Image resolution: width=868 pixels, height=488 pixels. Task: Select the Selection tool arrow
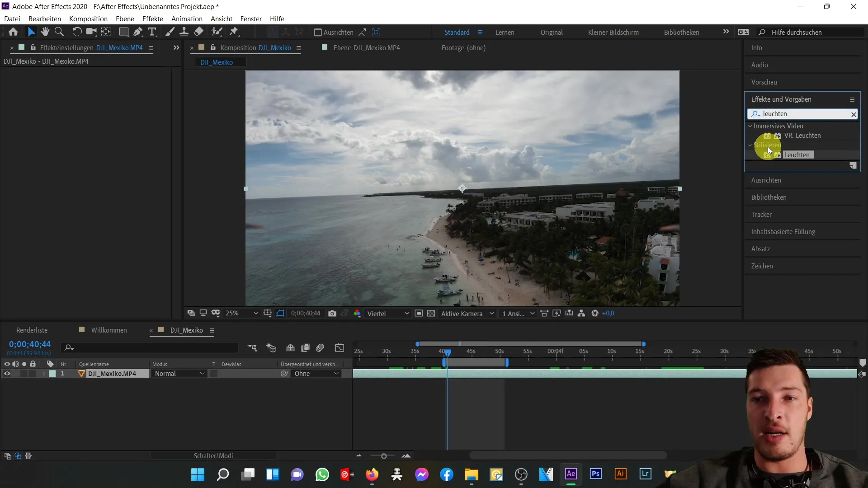point(31,32)
